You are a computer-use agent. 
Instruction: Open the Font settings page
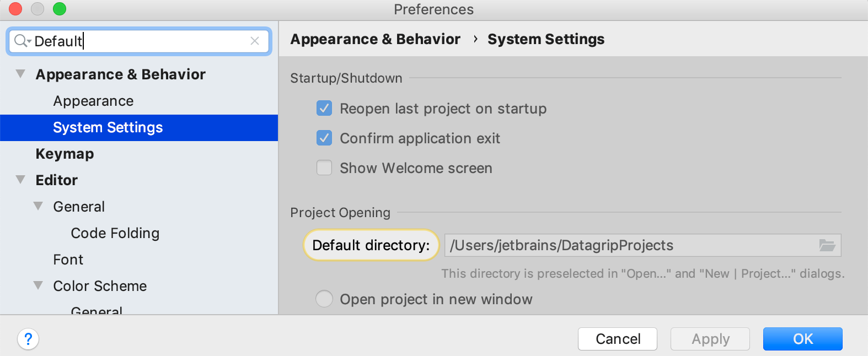[x=68, y=259]
